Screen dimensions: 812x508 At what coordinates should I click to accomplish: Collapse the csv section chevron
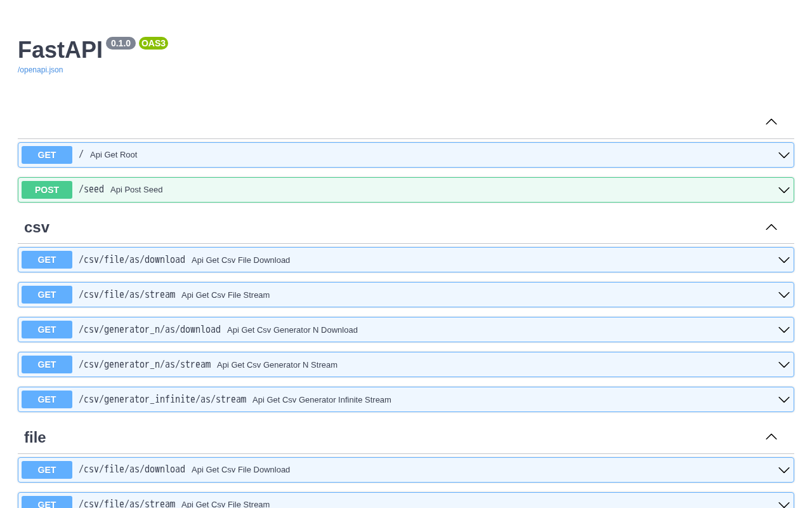(771, 227)
